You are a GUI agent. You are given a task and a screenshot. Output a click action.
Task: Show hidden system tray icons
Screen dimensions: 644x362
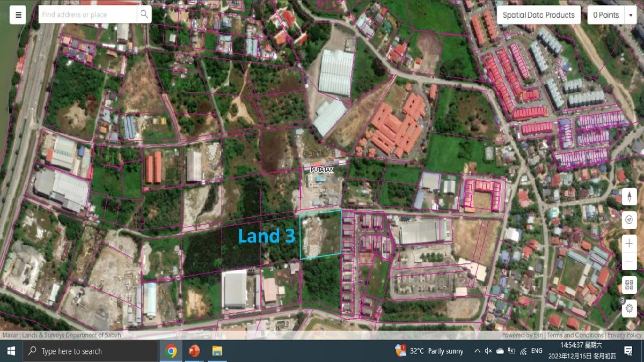click(x=477, y=351)
